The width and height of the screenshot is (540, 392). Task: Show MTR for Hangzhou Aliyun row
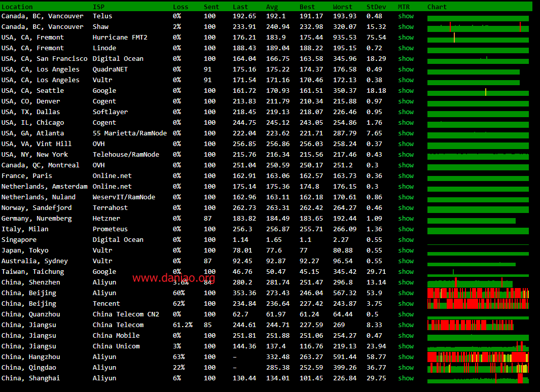click(406, 357)
